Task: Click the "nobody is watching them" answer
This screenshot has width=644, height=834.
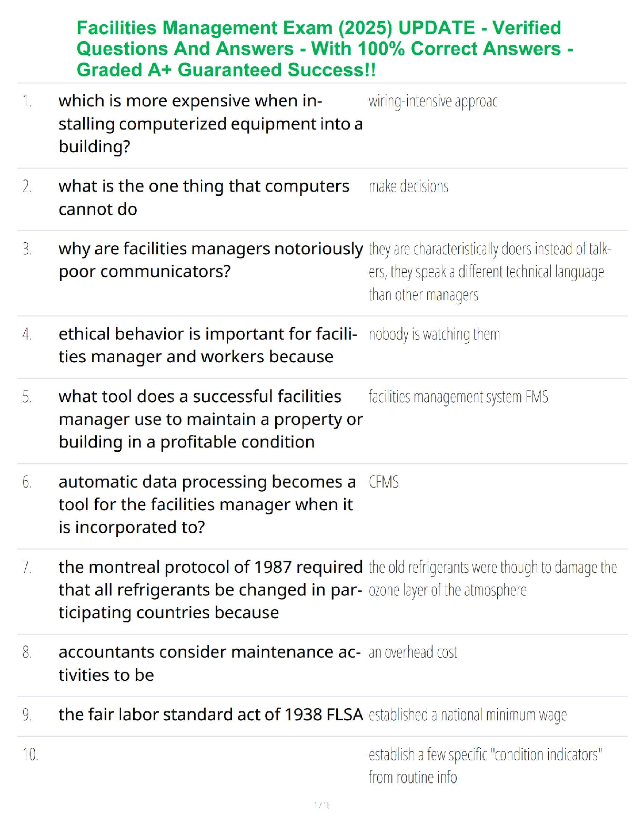Action: pyautogui.click(x=434, y=334)
